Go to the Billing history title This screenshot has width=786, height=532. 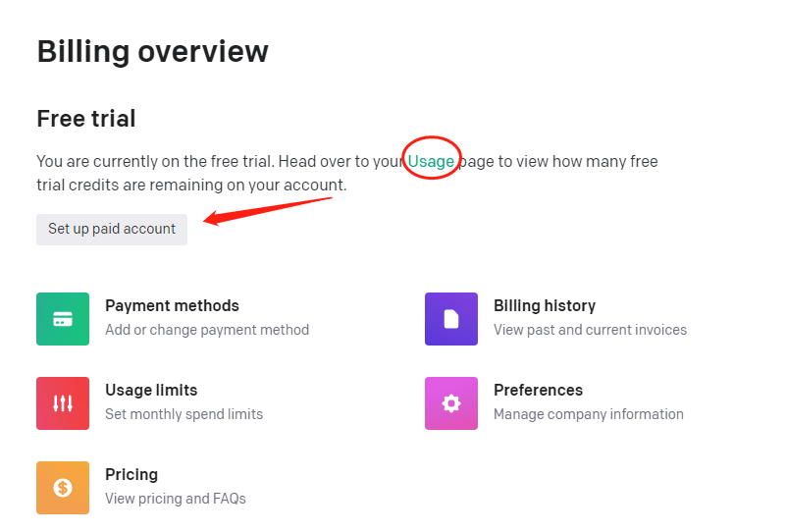point(545,306)
